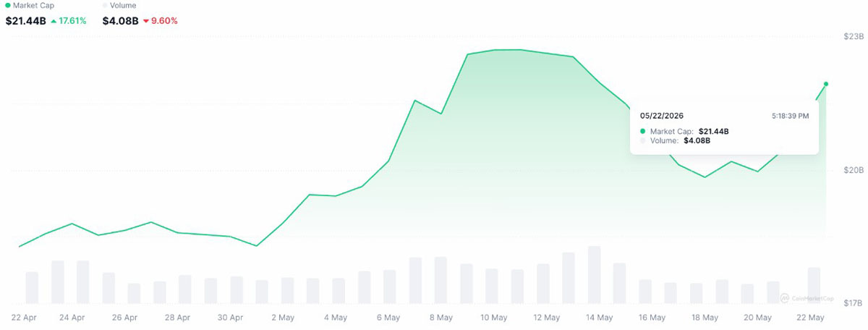Click the Market Cap dot inside tooltip
Screen dimensions: 868x330
pos(643,131)
